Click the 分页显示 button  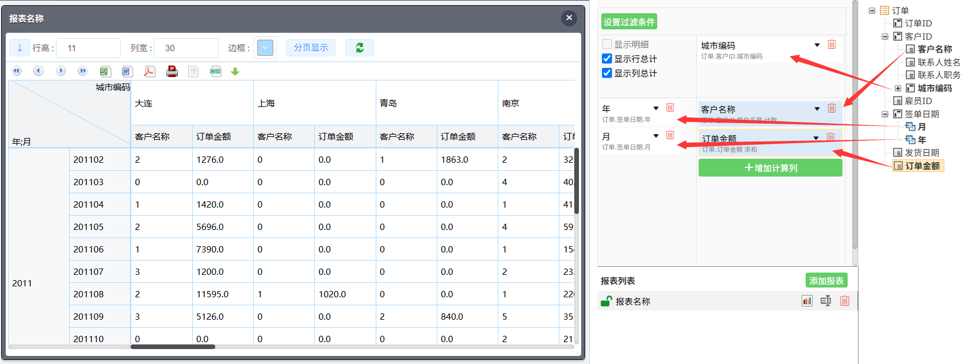311,48
